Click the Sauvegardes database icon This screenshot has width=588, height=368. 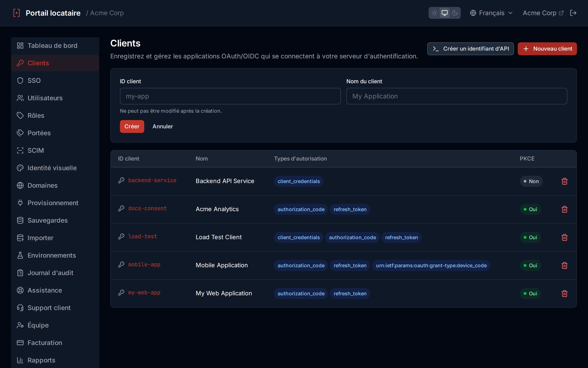tap(20, 220)
